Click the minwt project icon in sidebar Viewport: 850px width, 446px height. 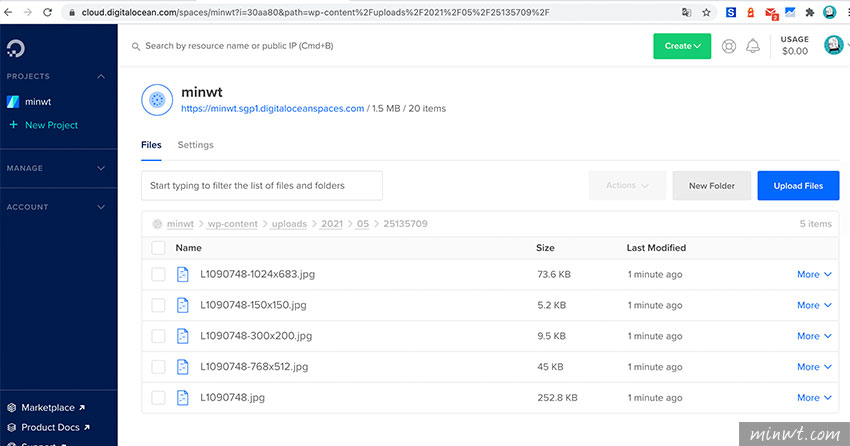click(x=13, y=101)
